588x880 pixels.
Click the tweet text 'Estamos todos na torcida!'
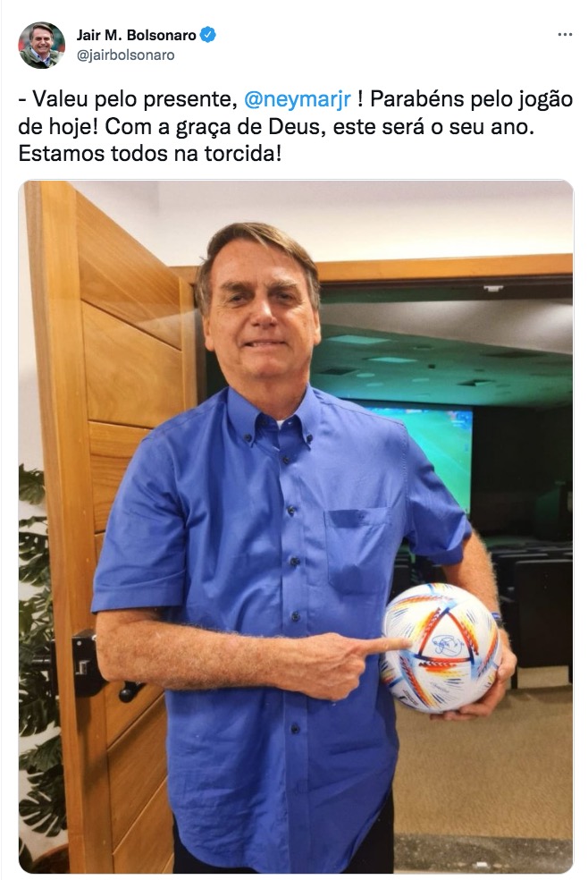[x=149, y=153]
